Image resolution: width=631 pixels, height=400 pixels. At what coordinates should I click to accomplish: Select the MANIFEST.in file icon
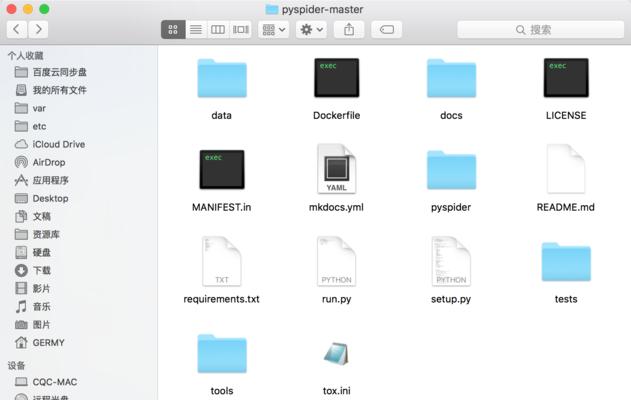click(222, 169)
